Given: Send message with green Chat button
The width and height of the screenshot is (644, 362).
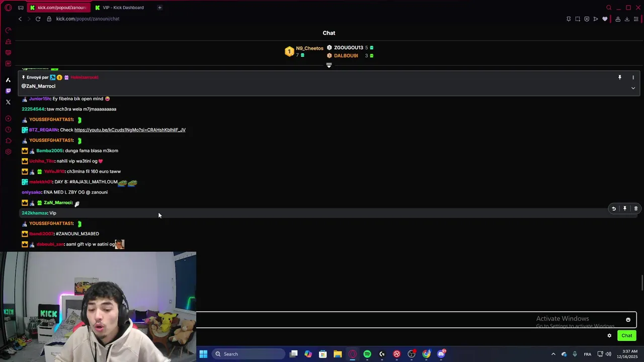Looking at the screenshot, I should (x=627, y=335).
